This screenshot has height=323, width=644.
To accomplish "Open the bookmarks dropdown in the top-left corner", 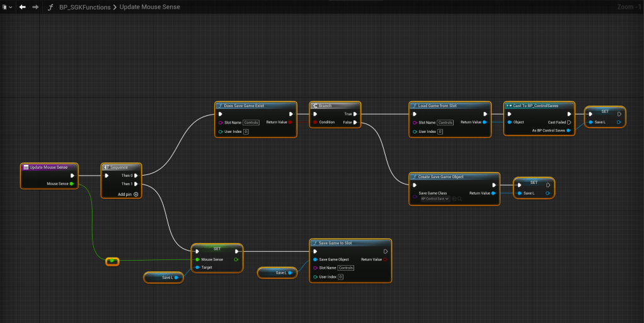I will tap(7, 7).
